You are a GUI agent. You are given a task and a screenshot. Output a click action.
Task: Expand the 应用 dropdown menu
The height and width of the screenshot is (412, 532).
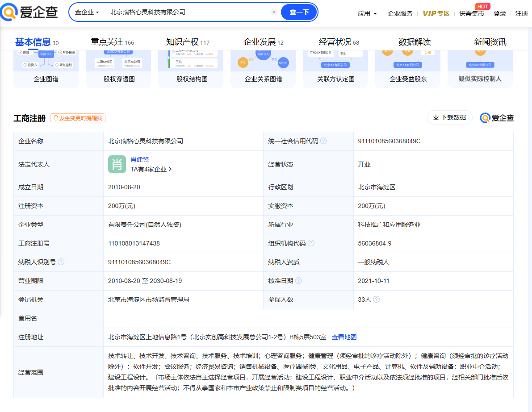[x=367, y=13]
